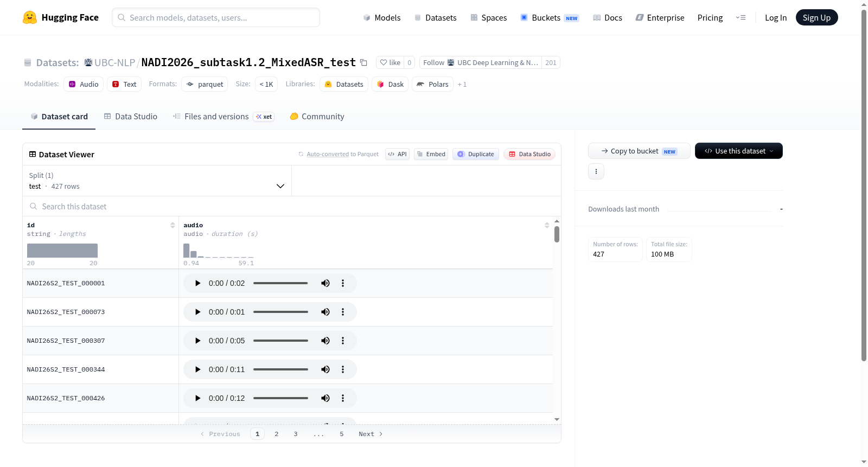Image resolution: width=868 pixels, height=467 pixels.
Task: Sort by the id column
Action: 173,225
